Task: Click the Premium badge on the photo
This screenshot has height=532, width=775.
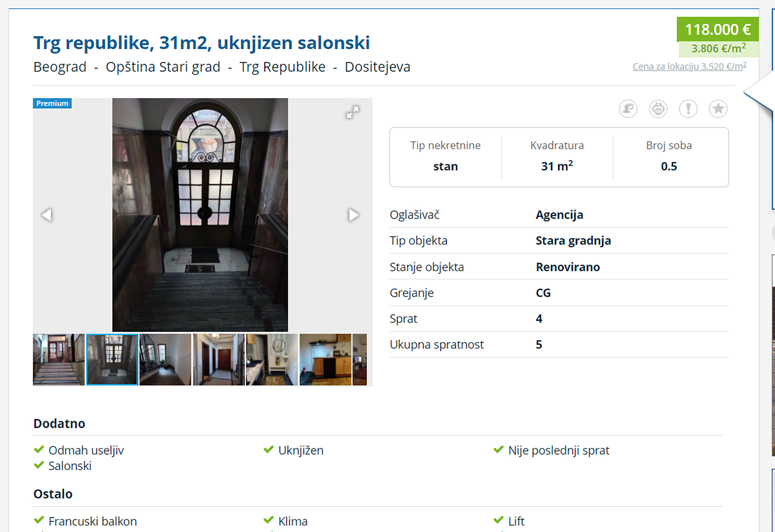Action: (x=52, y=103)
